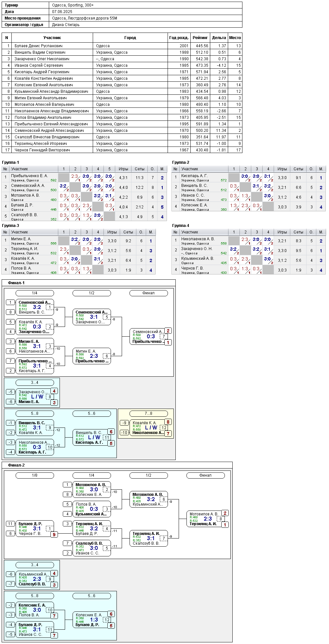This screenshot has height=644, width=329.
Task: Select the Финал-1 bracket title
Action: point(16,283)
